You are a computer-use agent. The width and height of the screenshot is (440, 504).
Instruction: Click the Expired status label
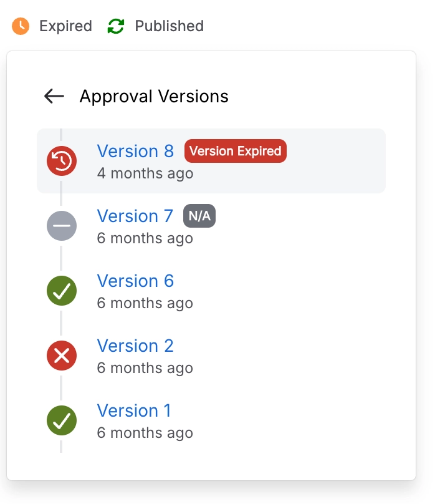tap(65, 26)
